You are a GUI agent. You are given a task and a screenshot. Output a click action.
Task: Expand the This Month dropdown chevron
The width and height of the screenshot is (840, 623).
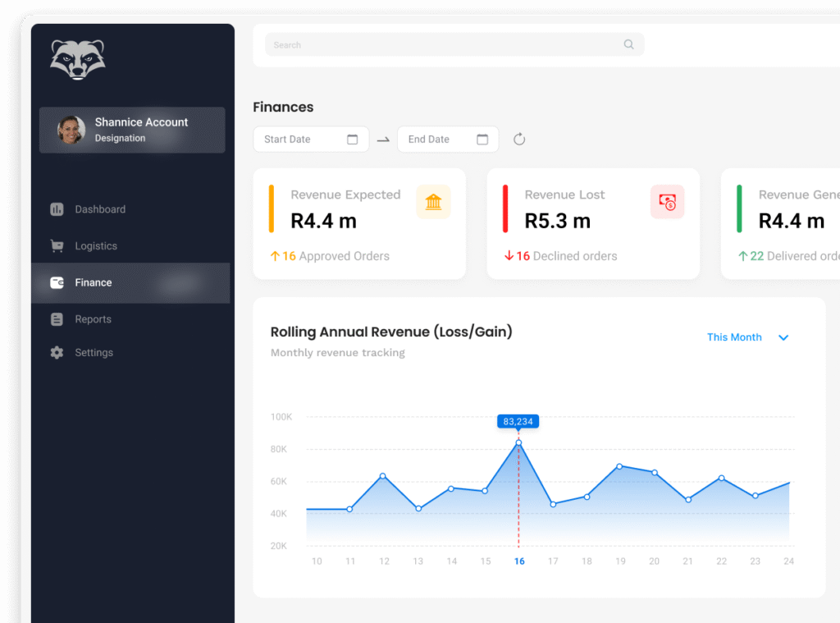pos(783,337)
